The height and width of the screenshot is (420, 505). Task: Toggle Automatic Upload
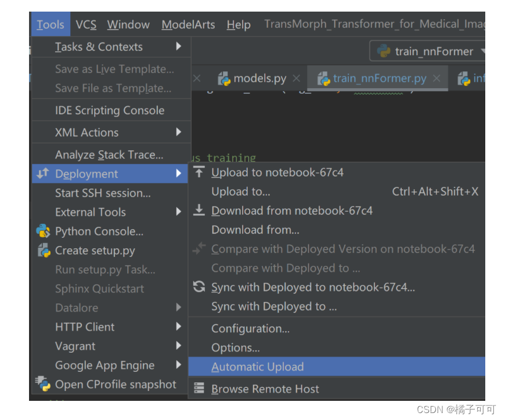[x=337, y=367]
